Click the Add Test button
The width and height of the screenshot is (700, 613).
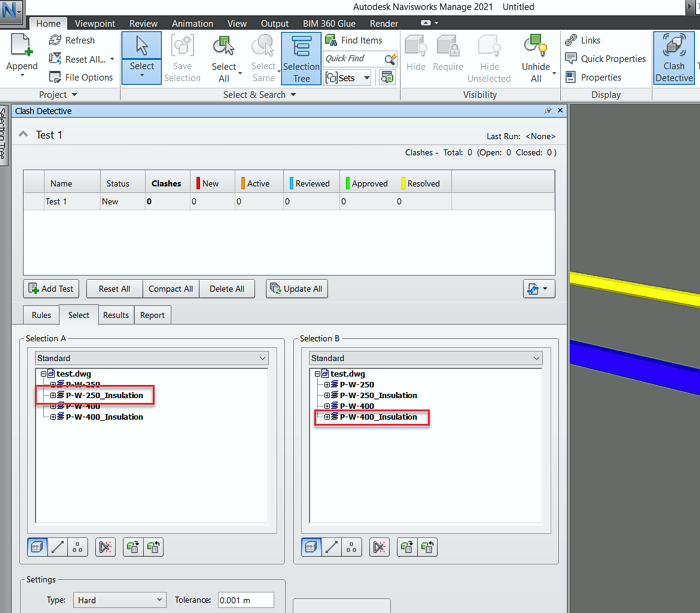[x=52, y=289]
